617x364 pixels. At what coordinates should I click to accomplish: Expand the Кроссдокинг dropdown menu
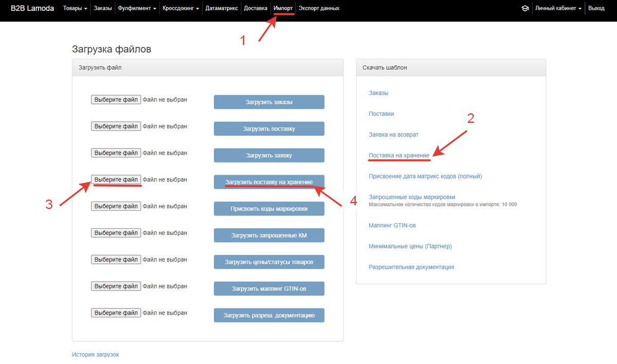[180, 8]
